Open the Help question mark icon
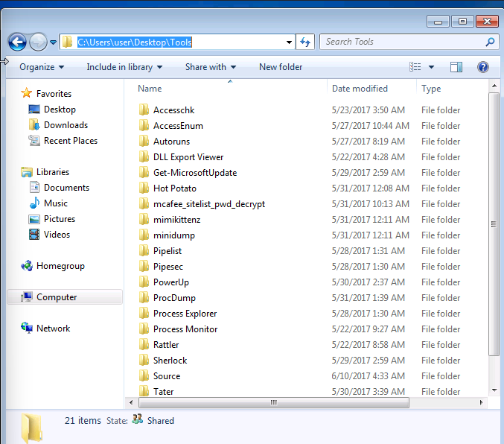 coord(483,67)
